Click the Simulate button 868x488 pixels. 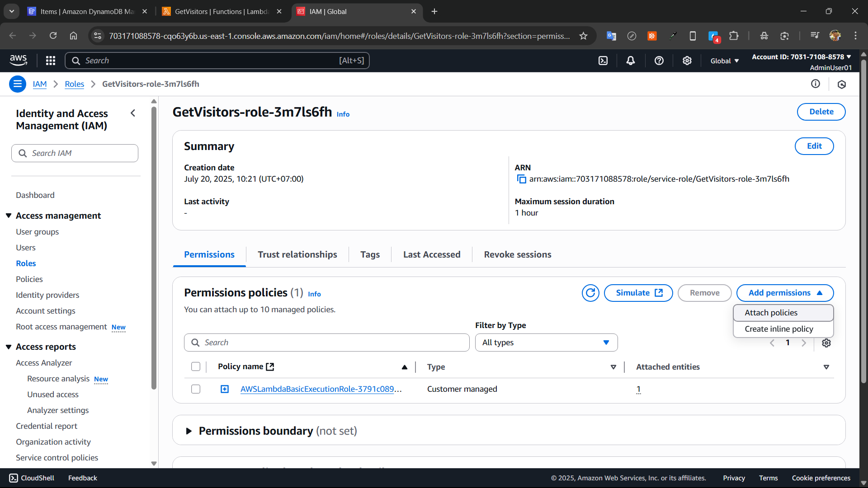(x=638, y=293)
